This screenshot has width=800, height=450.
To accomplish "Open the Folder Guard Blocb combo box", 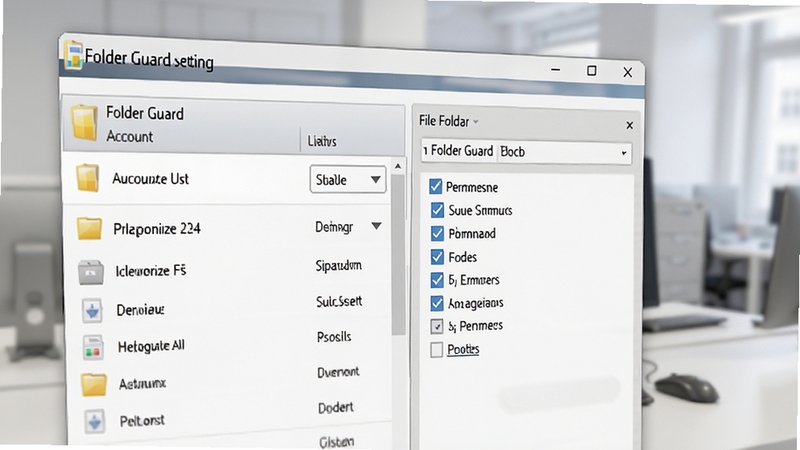I will [526, 151].
